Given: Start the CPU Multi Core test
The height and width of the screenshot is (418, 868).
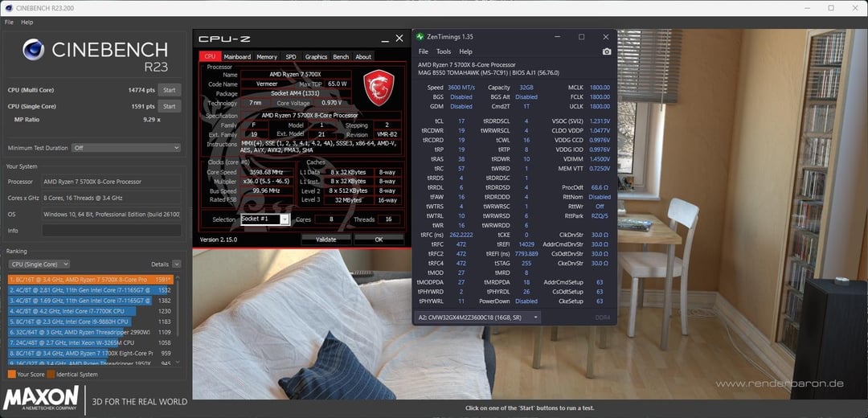Looking at the screenshot, I should coord(170,90).
